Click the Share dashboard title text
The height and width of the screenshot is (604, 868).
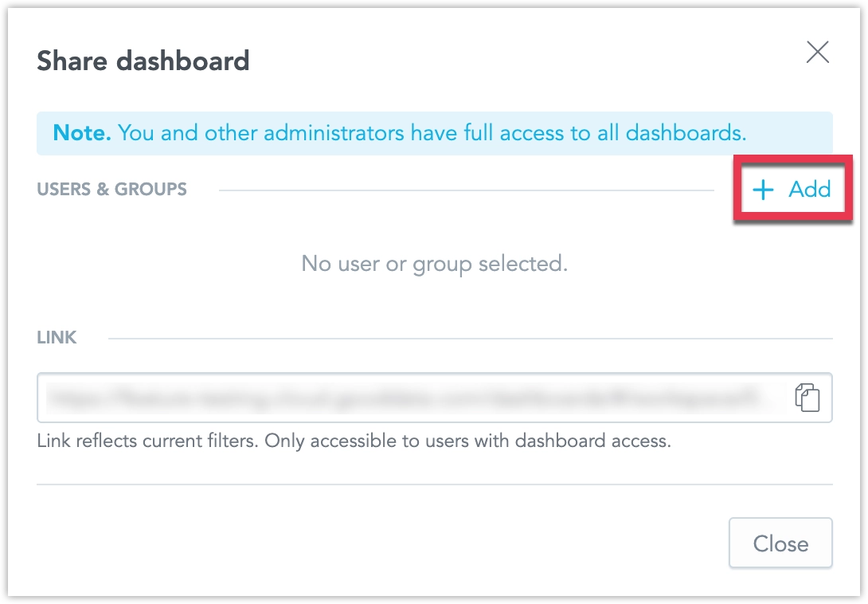pyautogui.click(x=143, y=61)
